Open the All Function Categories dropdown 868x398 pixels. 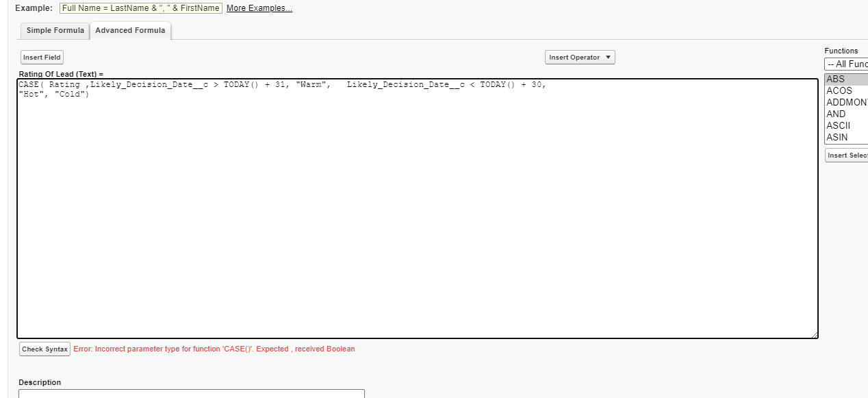pyautogui.click(x=846, y=63)
